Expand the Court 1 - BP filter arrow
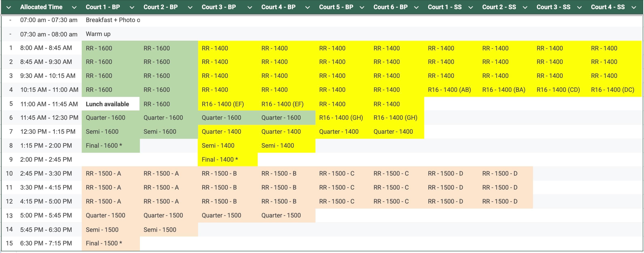Screen dimensions: 644x253 (x=132, y=7)
